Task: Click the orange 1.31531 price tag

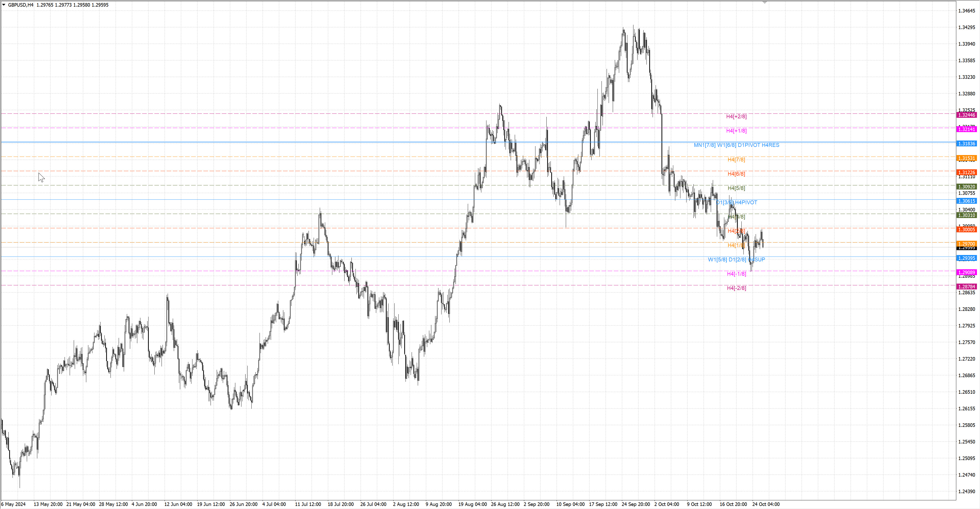Action: (x=966, y=158)
